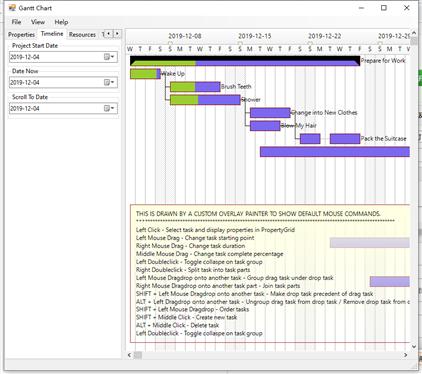Open the View menu
This screenshot has height=374, width=422.
(38, 22)
